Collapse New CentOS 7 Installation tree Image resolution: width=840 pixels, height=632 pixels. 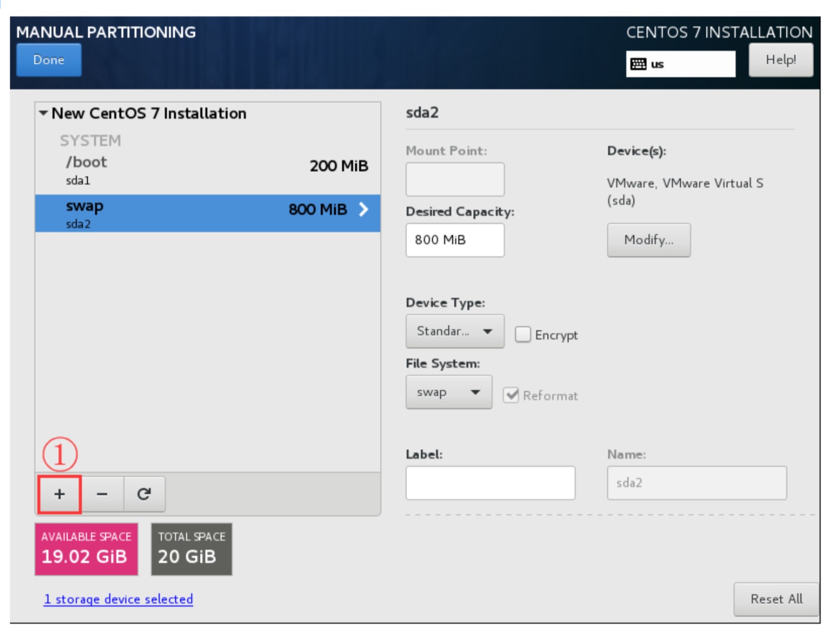43,113
